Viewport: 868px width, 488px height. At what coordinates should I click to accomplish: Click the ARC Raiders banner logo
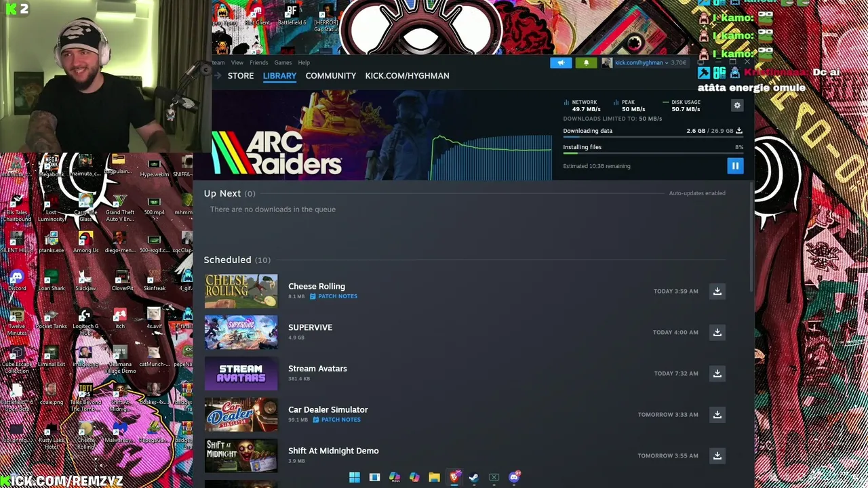coord(277,153)
